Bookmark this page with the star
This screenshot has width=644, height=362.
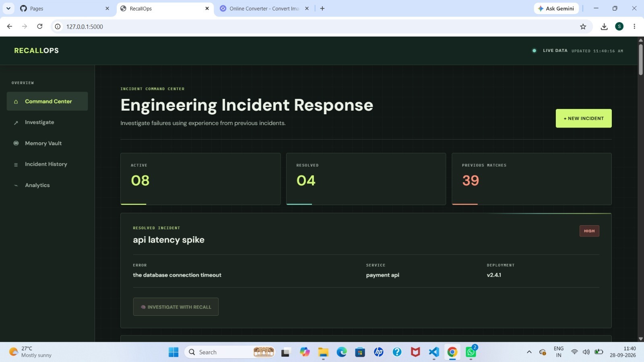[x=583, y=27]
